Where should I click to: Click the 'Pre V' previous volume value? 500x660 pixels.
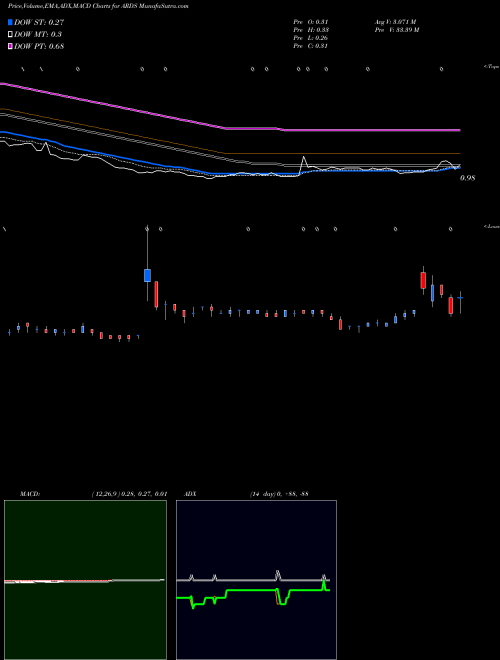click(397, 30)
